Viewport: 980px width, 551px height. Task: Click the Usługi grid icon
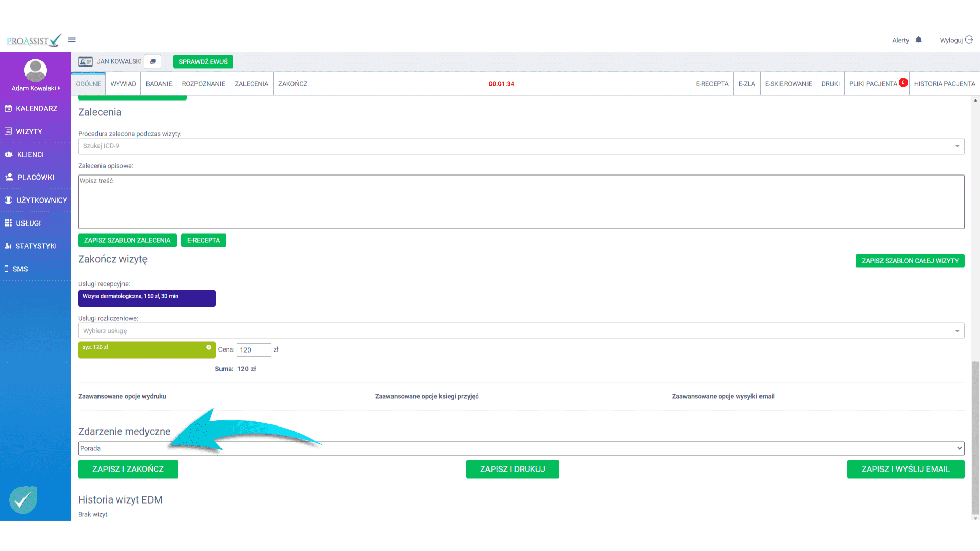[x=8, y=223]
